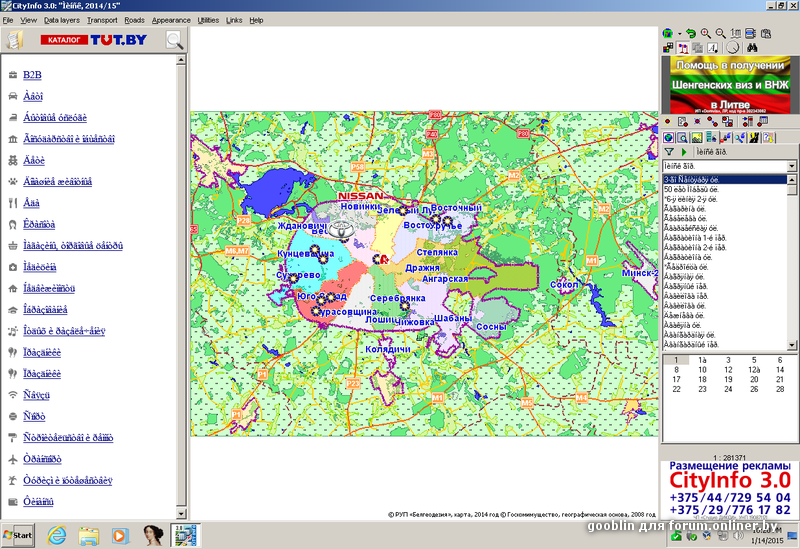This screenshot has height=549, width=800.
Task: Open the street list combo box dropdown
Action: 792,166
